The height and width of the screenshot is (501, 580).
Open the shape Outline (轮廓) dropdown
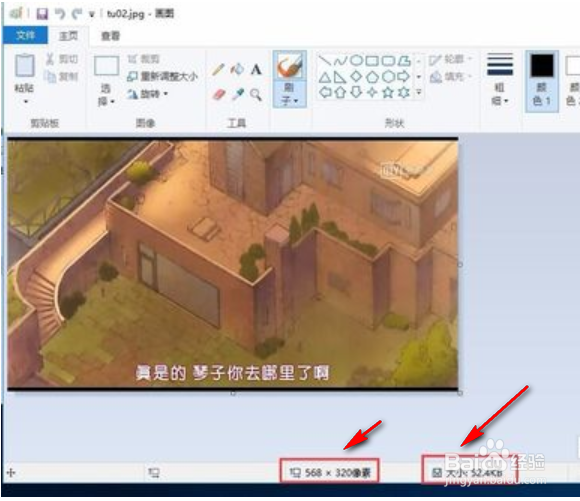[x=451, y=59]
